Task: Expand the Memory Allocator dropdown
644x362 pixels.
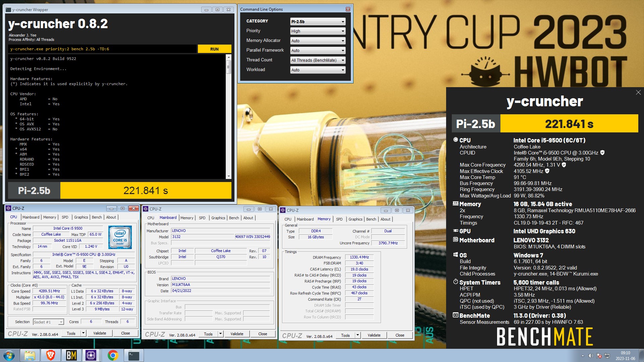Action: pos(318,41)
